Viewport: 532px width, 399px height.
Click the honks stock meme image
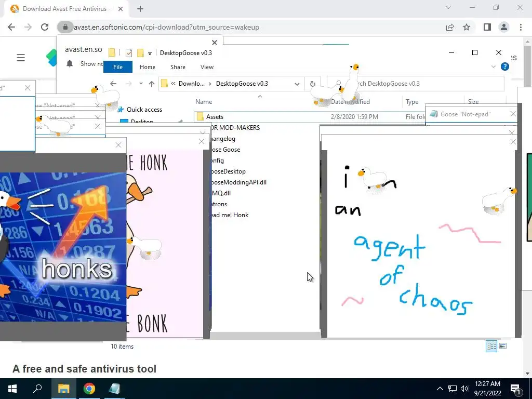coord(63,247)
